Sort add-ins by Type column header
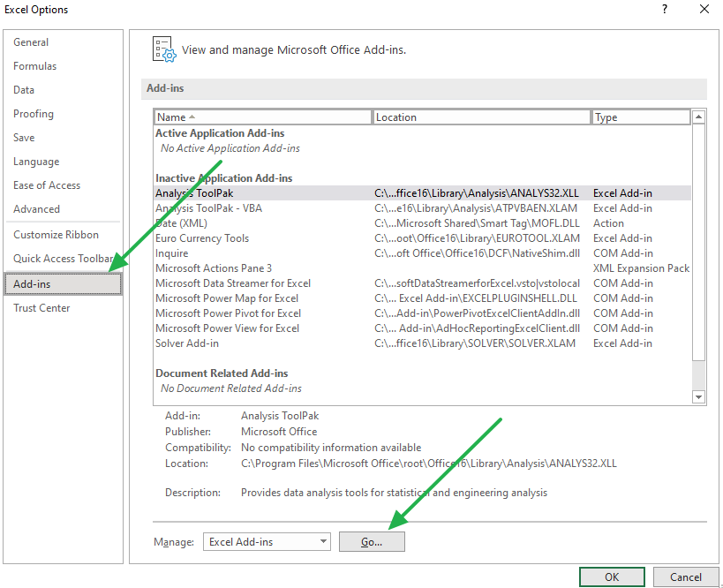Screen dimensions: 723x588 [x=641, y=117]
